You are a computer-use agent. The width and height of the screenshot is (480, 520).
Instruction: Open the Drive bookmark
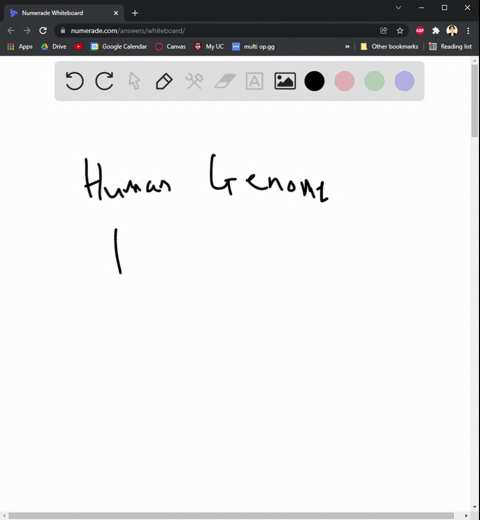click(x=54, y=47)
